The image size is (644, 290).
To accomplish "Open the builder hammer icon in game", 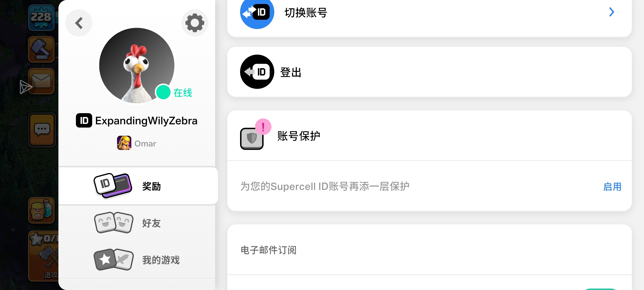I will click(x=41, y=49).
